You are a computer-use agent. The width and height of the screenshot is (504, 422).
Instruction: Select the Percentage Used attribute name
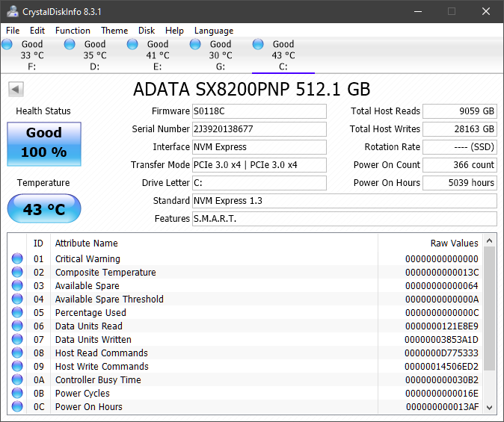[90, 313]
